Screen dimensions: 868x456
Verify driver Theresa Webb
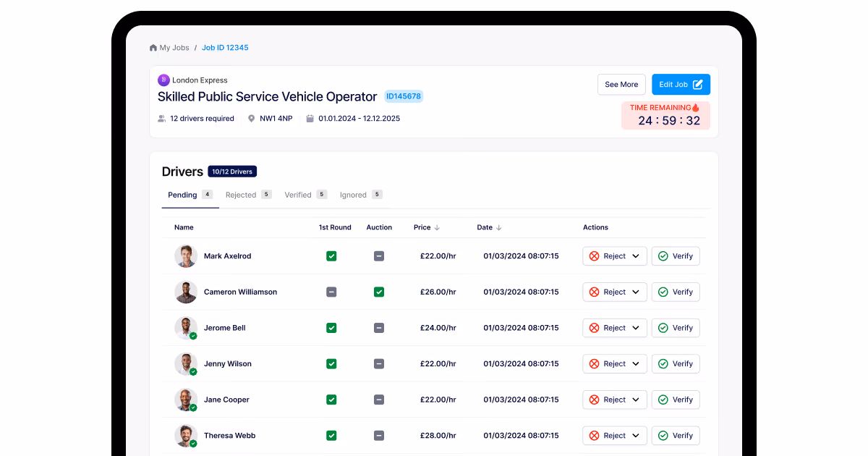pos(676,436)
